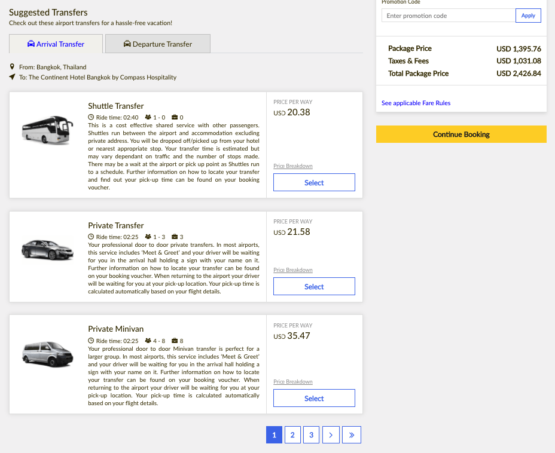Image resolution: width=555 pixels, height=453 pixels.
Task: Click the luggage icon in Private Minivan row
Action: [x=175, y=341]
